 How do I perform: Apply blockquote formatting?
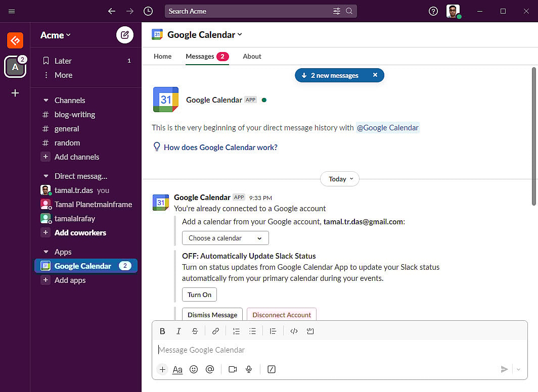coord(273,331)
